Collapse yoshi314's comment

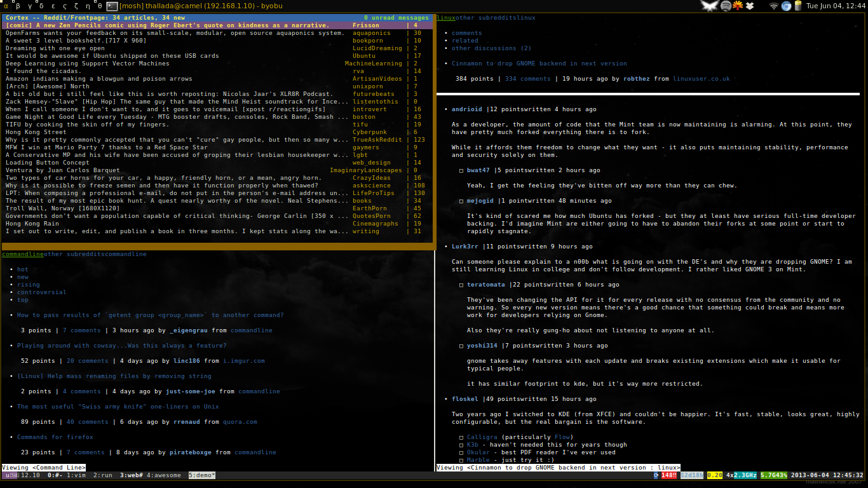point(461,345)
